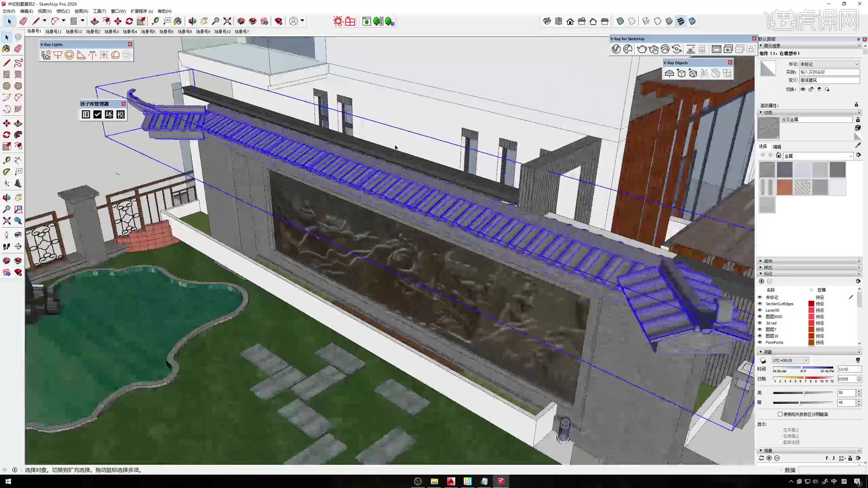The image size is (868, 488).
Task: Select the Tape Measure tool
Action: (x=155, y=21)
